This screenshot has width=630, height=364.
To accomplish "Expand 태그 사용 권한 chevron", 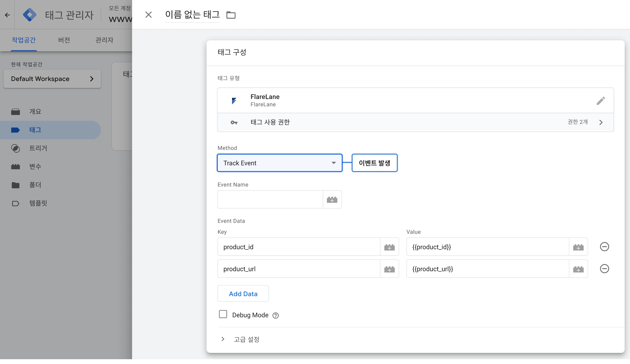I will click(x=601, y=122).
